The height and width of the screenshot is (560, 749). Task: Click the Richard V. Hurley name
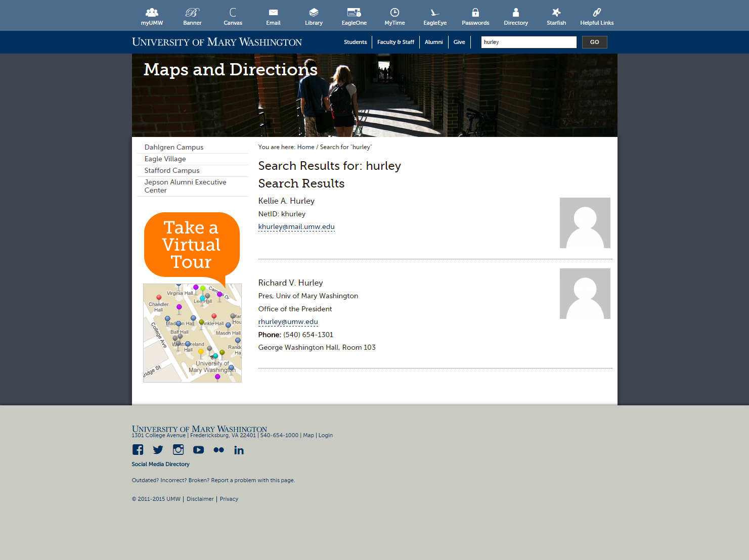click(x=290, y=283)
